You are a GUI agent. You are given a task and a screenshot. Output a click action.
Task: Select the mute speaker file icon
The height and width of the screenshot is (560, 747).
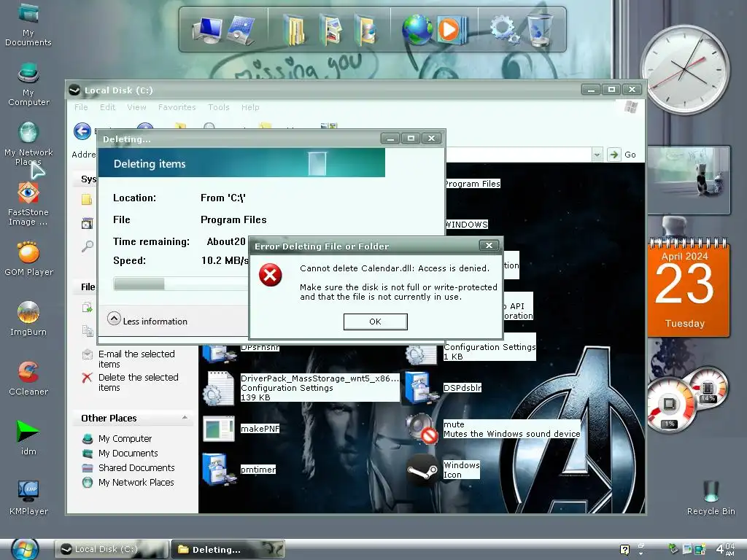point(422,429)
